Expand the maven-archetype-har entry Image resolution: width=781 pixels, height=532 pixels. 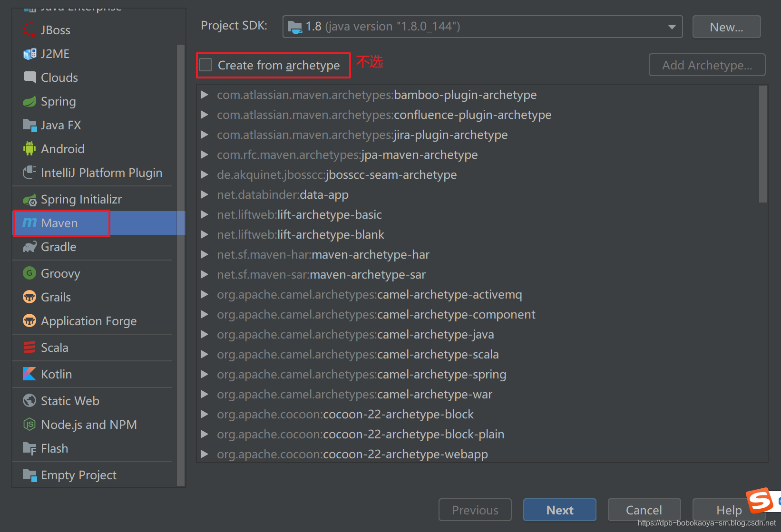coord(205,254)
